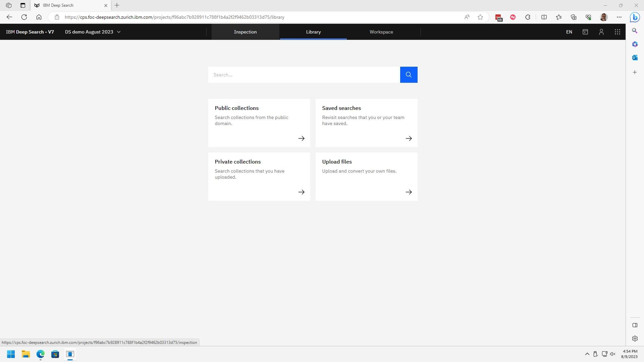Open browser Settings and more menu
The image size is (644, 362).
point(619,17)
